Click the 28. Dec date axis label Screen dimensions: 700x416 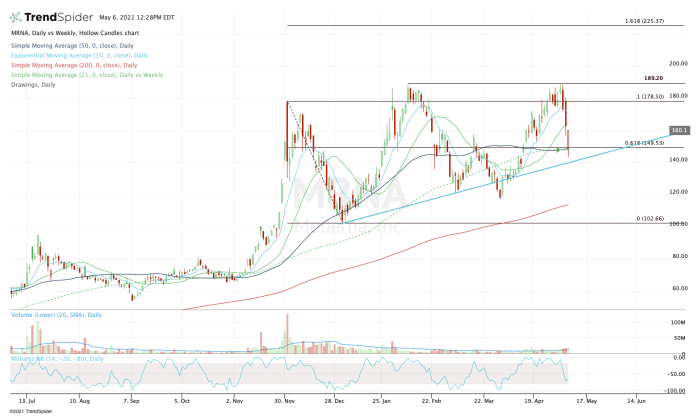point(335,401)
